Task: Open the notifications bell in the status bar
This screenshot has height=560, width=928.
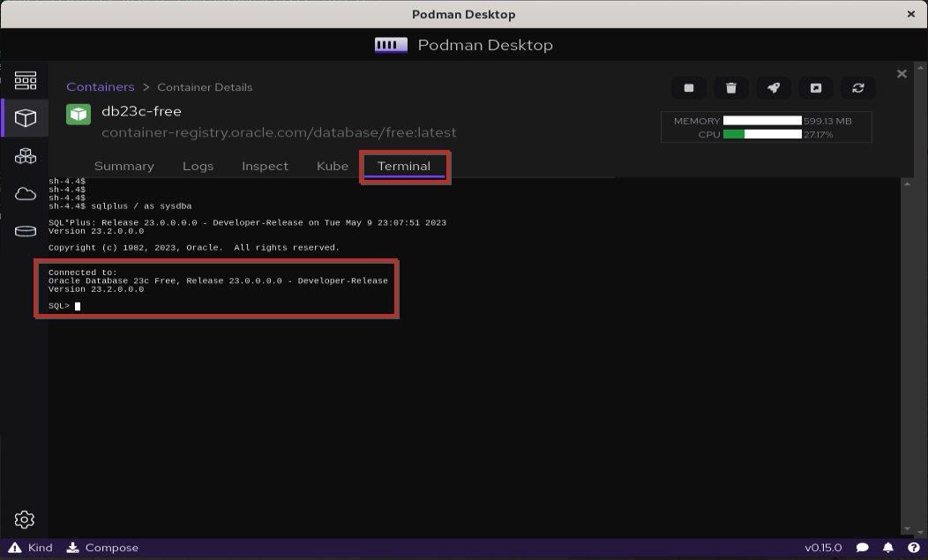Action: tap(887, 548)
